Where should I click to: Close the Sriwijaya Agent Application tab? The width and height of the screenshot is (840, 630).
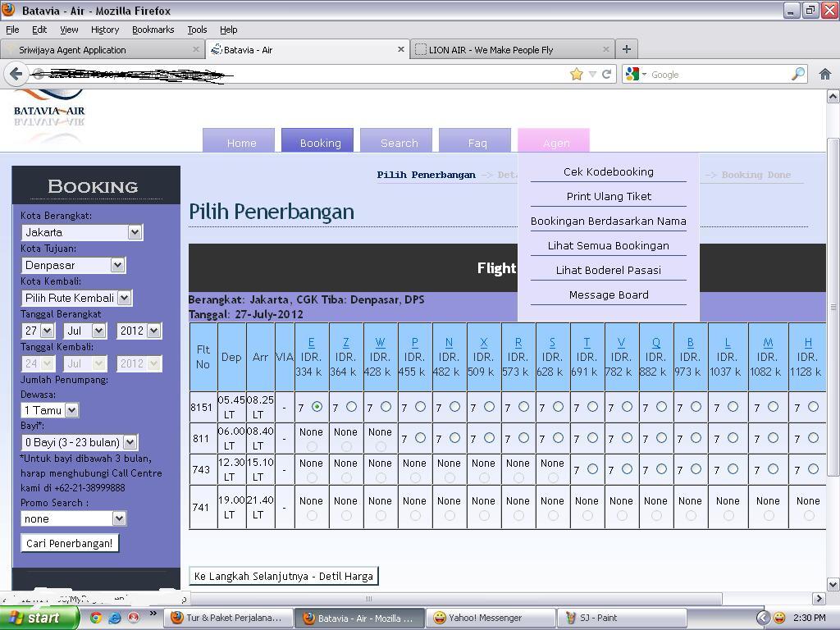point(195,49)
